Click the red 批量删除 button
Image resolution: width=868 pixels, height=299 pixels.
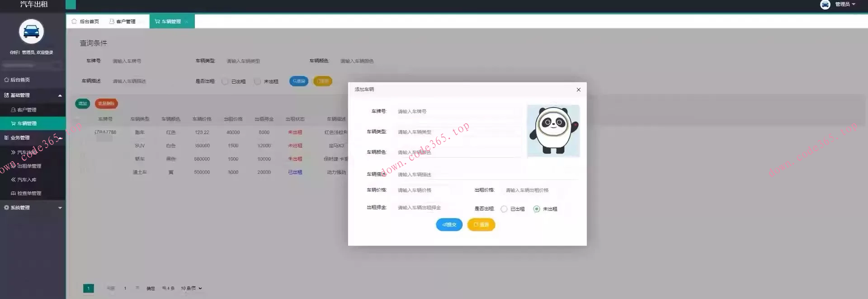pos(106,103)
